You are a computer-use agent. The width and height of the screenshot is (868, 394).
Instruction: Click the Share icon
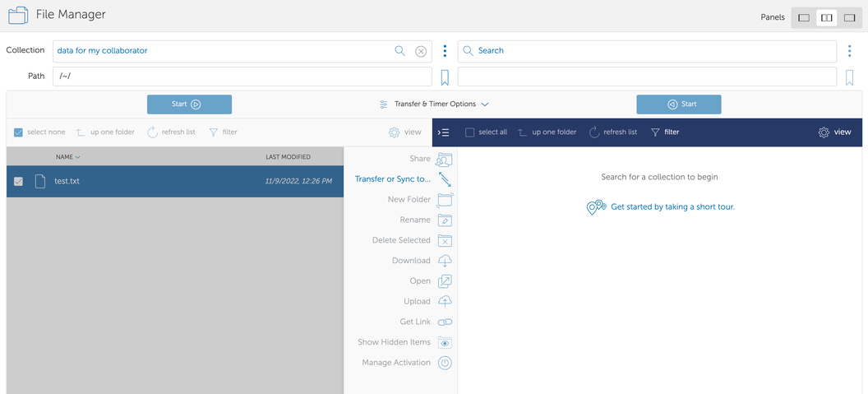point(445,159)
